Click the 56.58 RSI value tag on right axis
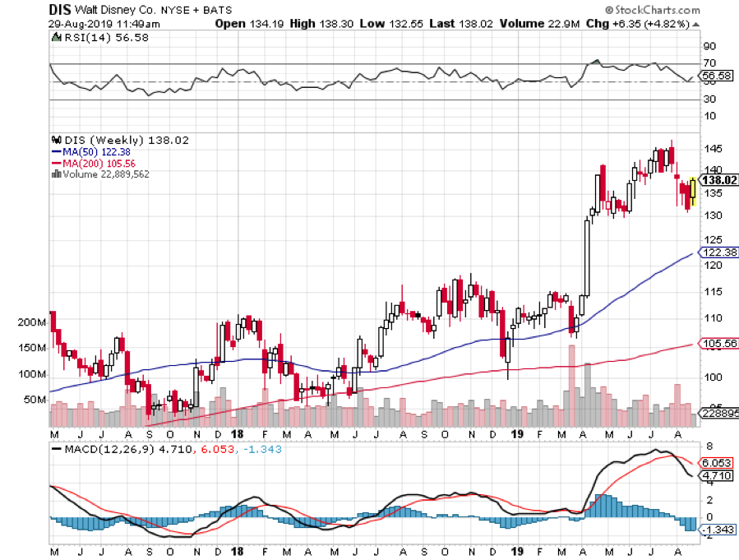This screenshot has width=739, height=560. point(715,76)
